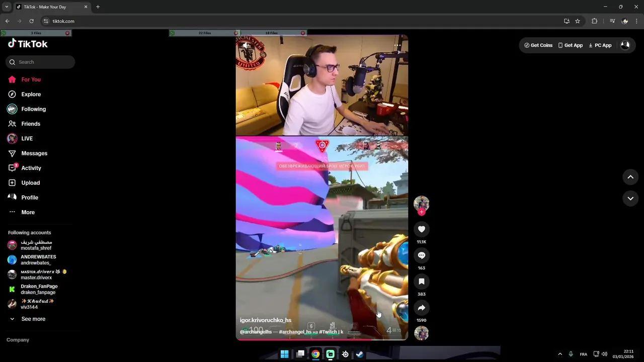644x362 pixels.
Task: Expand the Company footer section
Action: (x=18, y=340)
